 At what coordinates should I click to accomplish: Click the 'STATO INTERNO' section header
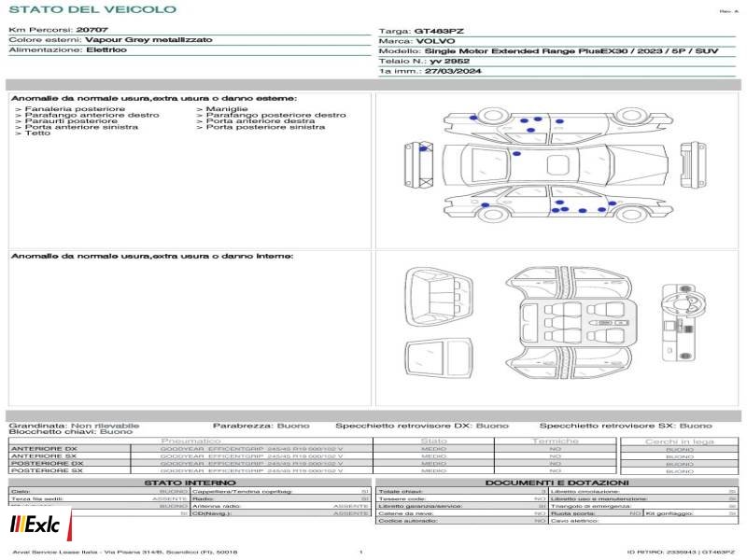tap(190, 483)
